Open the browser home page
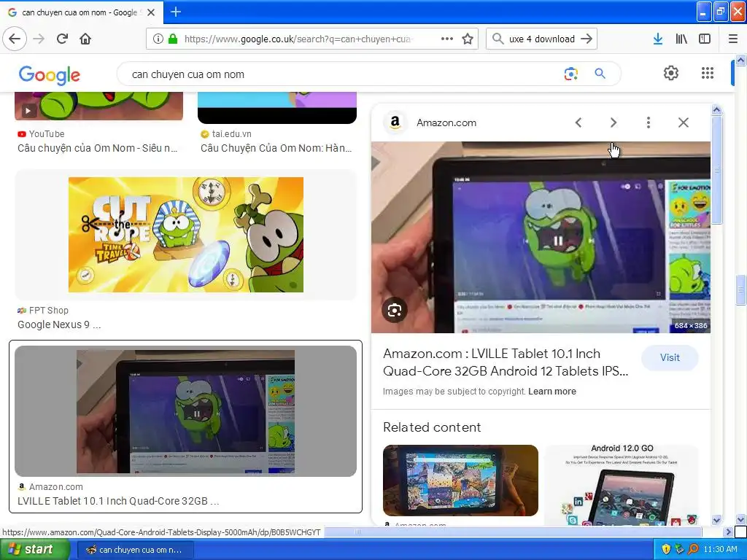 pyautogui.click(x=85, y=39)
